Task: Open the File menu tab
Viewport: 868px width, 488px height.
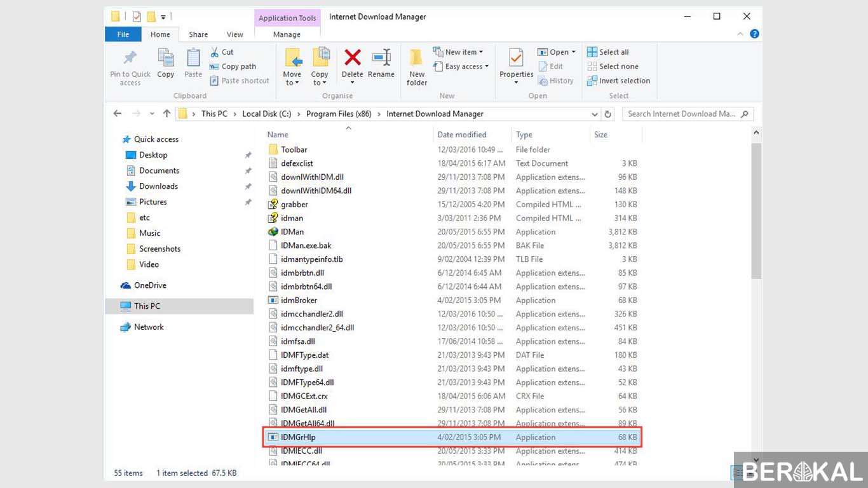Action: coord(123,34)
